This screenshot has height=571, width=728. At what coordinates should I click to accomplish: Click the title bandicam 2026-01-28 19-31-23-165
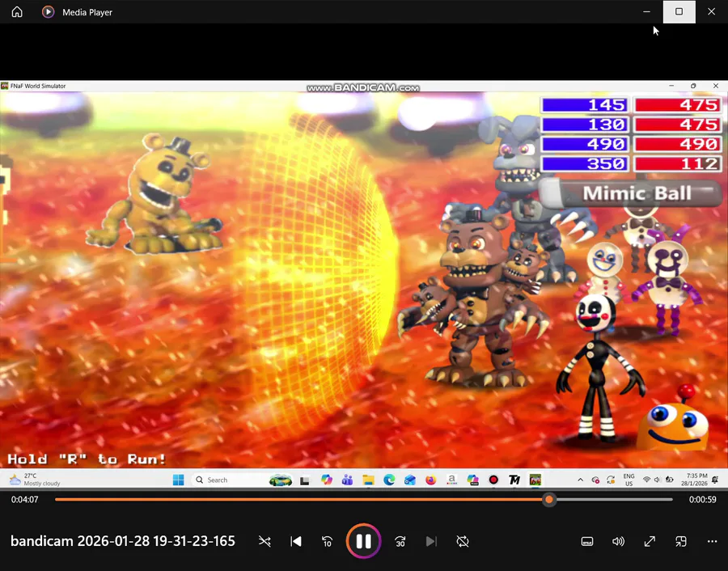coord(123,541)
